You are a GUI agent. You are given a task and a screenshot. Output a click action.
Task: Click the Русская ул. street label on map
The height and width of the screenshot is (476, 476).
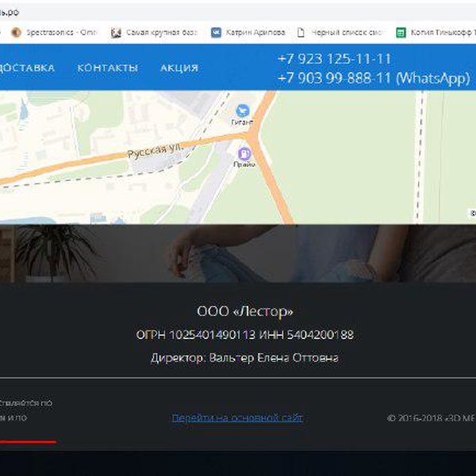155,150
